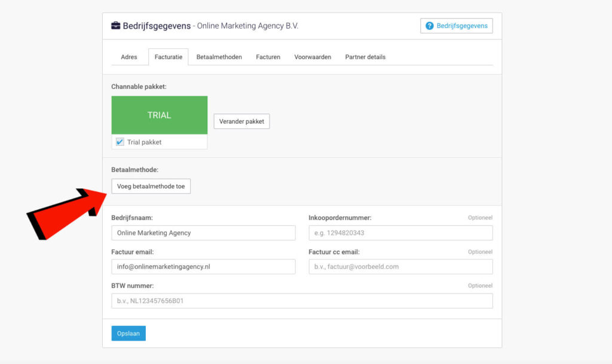The height and width of the screenshot is (364, 612).
Task: Click the green TRIAL package tile
Action: (159, 115)
